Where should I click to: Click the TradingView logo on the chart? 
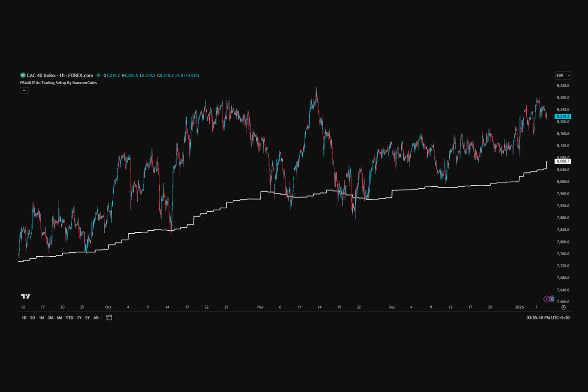pos(25,296)
